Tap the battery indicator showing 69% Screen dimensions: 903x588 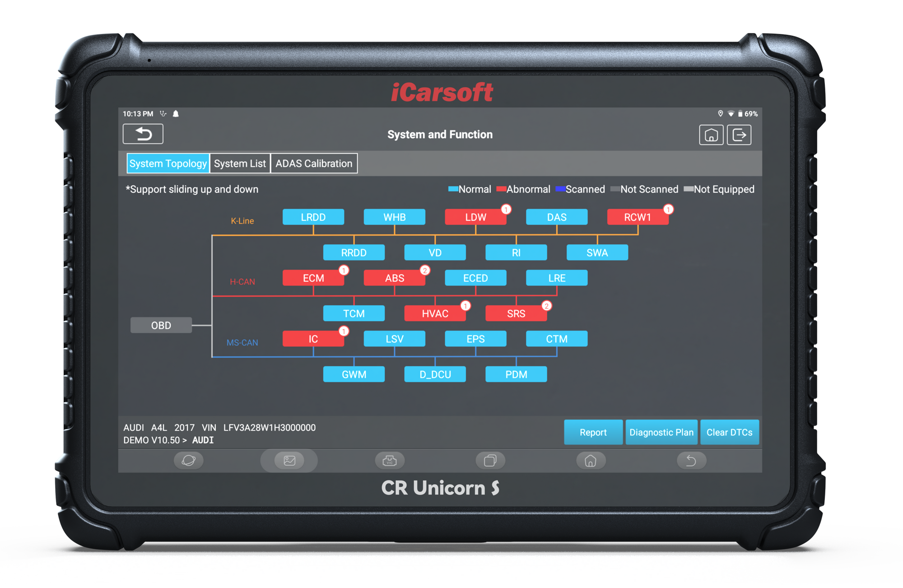click(748, 114)
